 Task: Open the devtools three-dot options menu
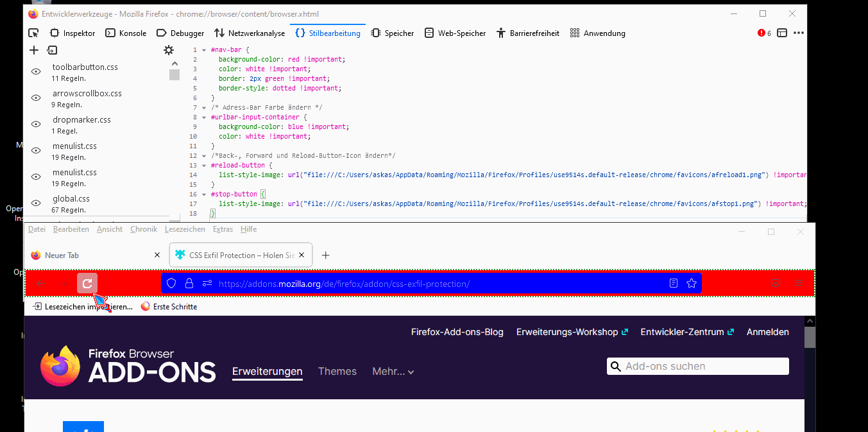[798, 33]
